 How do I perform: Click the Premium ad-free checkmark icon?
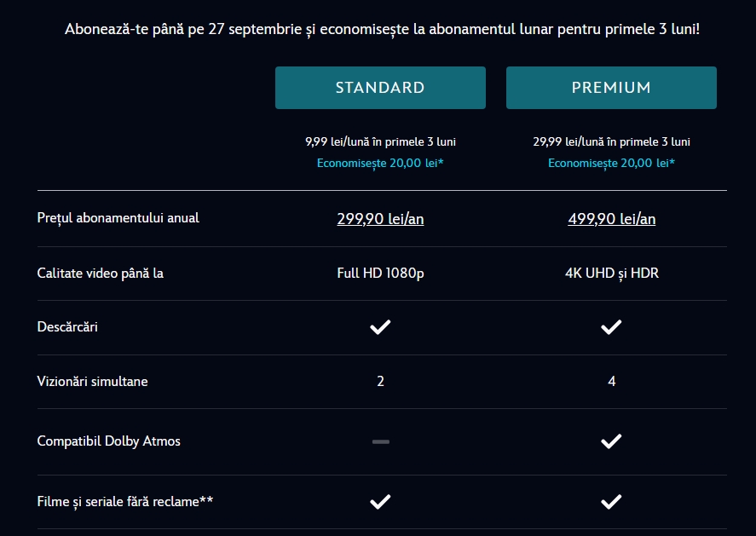[611, 501]
